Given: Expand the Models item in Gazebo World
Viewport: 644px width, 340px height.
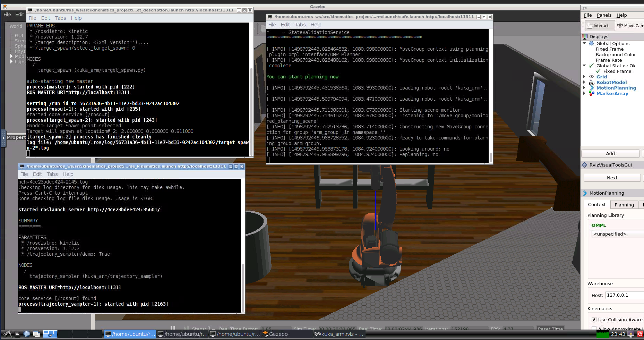Looking at the screenshot, I should [x=11, y=56].
